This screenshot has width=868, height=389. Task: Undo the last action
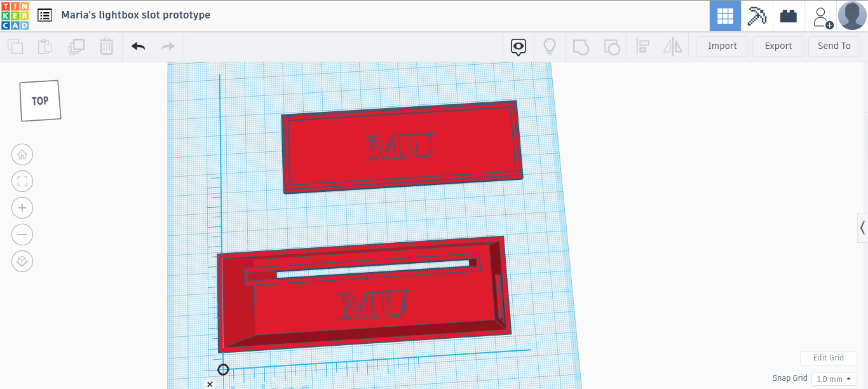click(138, 46)
